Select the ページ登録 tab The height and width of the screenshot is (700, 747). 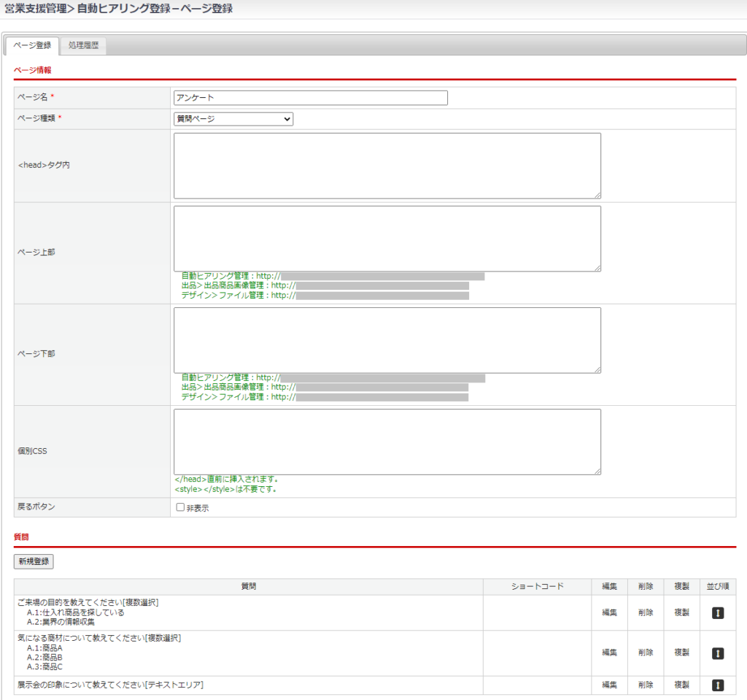[32, 46]
